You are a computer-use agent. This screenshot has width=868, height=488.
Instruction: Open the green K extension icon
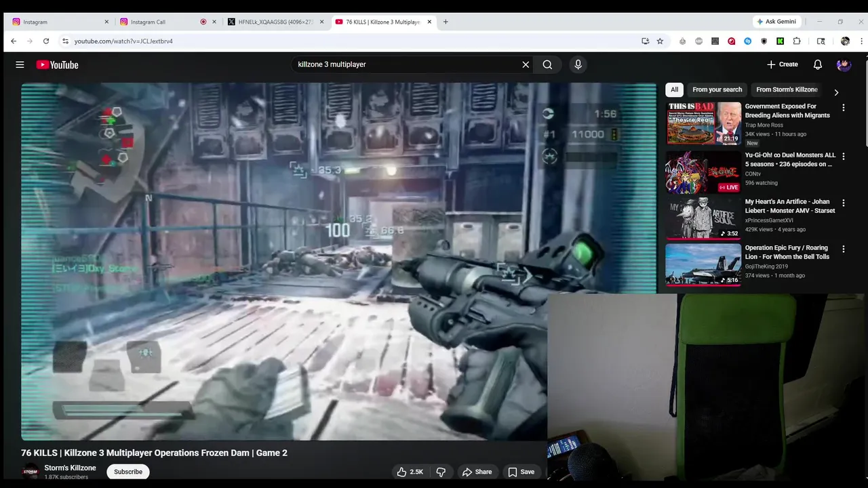point(781,41)
